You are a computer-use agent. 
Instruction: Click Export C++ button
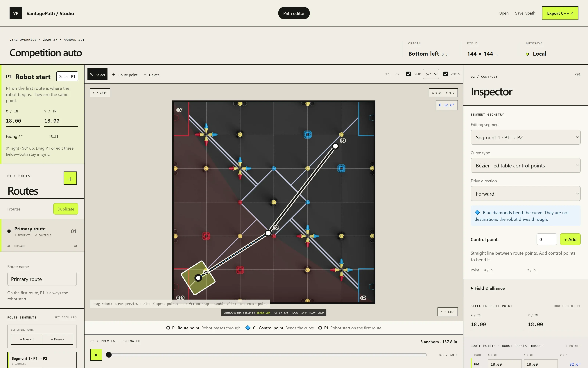point(560,13)
